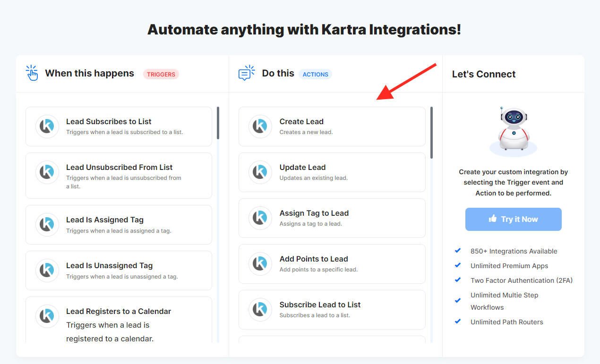Click Kartra icon beside Update Lead
Viewport: 600px width, 364px height.
pos(260,172)
